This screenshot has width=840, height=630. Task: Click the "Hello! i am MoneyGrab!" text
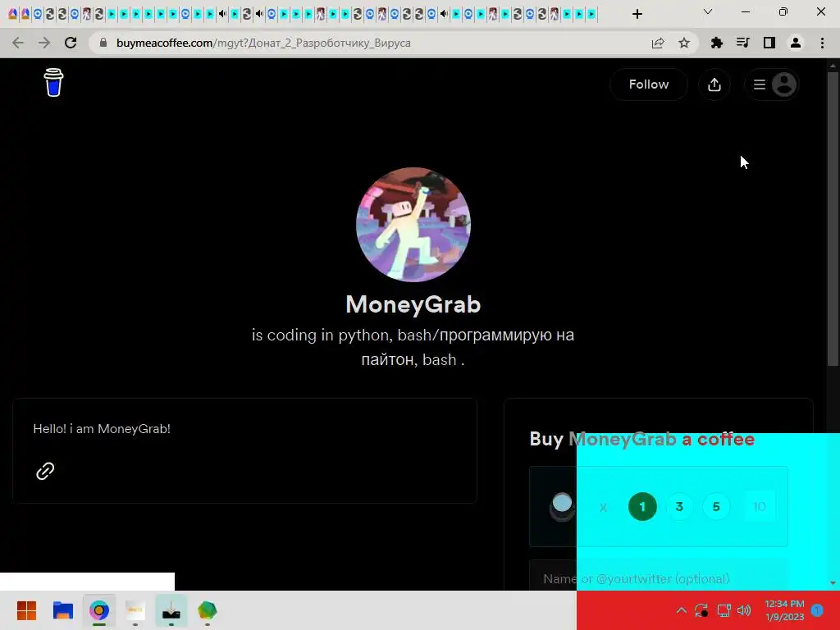click(102, 428)
